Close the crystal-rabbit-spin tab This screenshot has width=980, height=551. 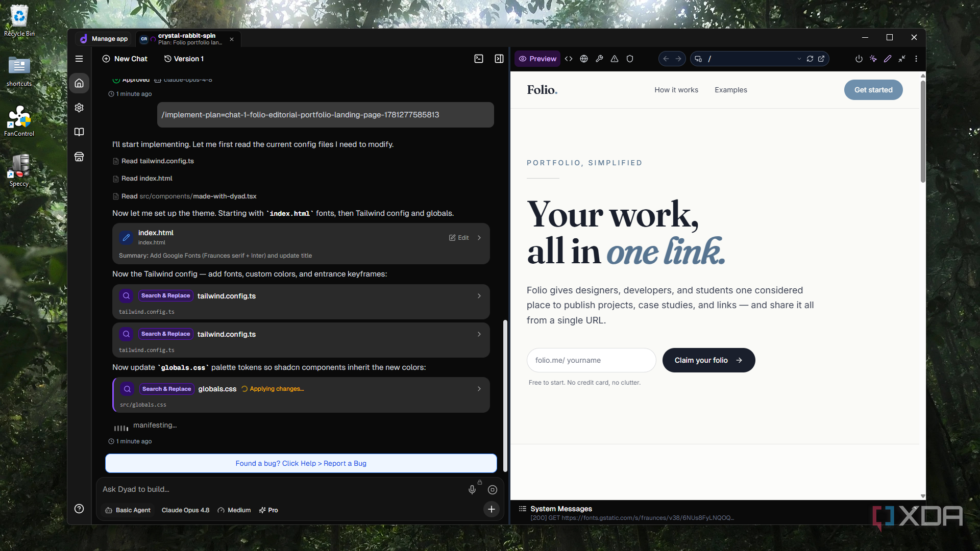click(x=232, y=39)
